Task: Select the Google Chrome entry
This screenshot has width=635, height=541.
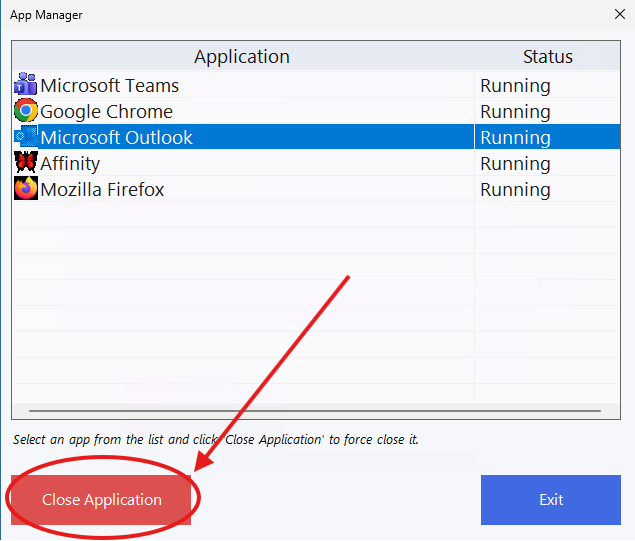Action: (107, 112)
